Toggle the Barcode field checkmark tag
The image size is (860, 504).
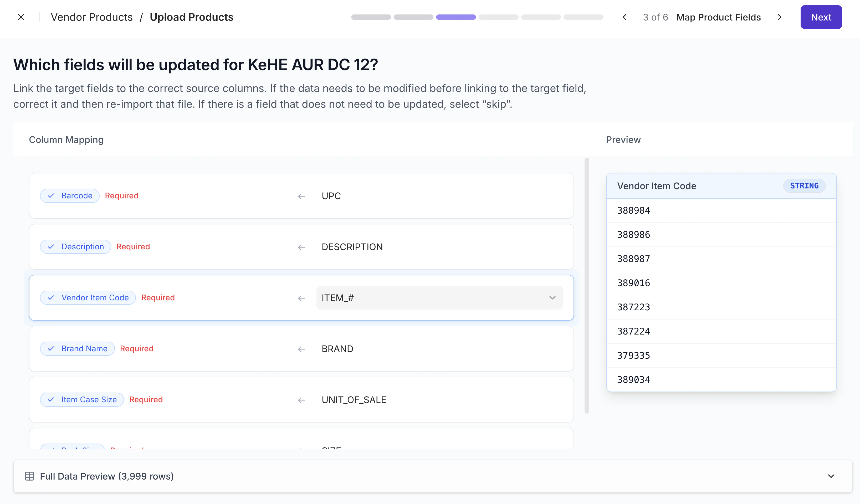pos(70,196)
